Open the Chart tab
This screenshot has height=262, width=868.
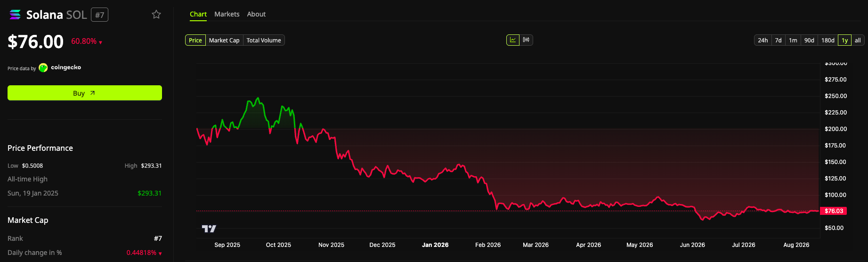coord(198,14)
